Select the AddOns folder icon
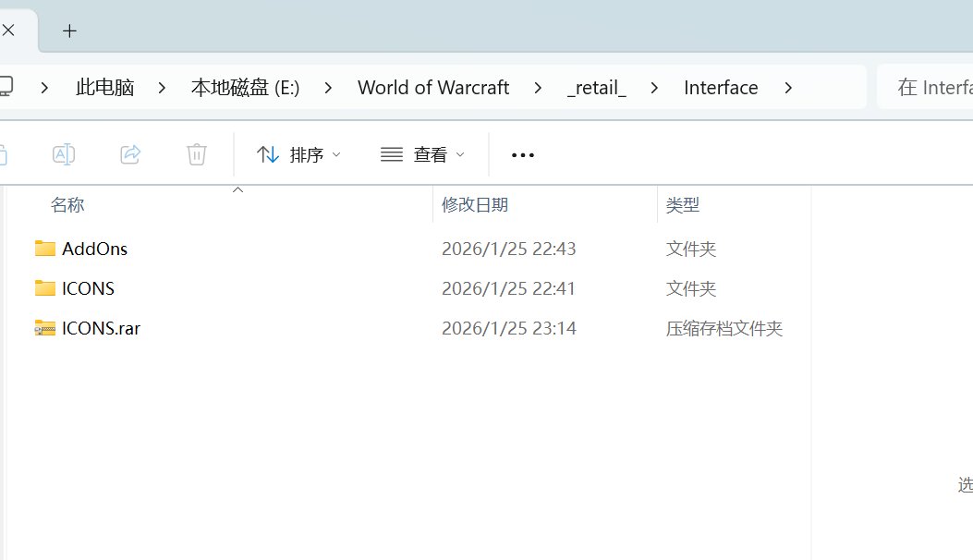 pos(44,249)
